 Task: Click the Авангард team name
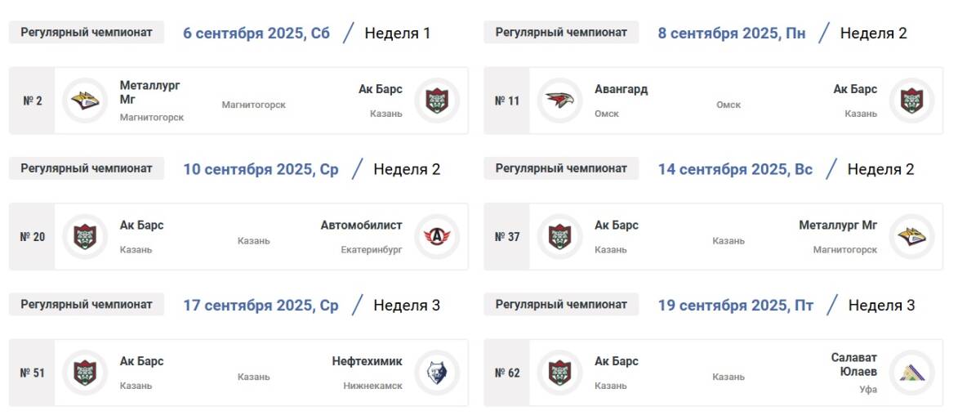tap(621, 89)
